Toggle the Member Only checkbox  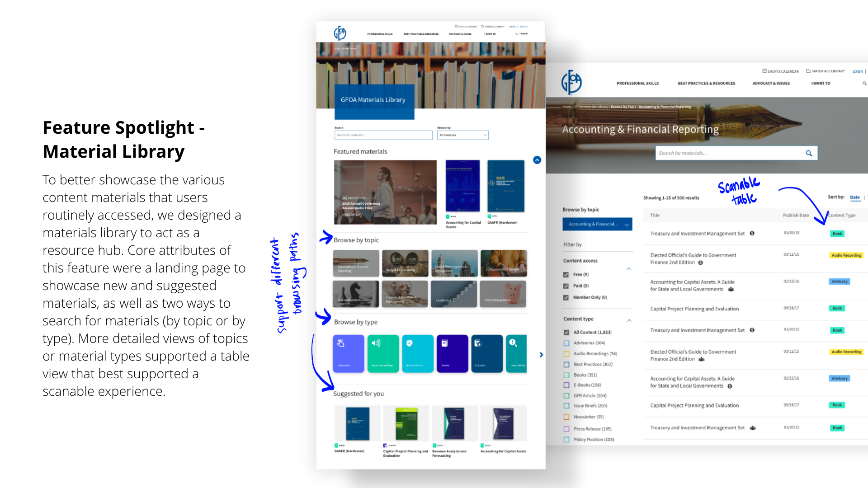(x=566, y=298)
